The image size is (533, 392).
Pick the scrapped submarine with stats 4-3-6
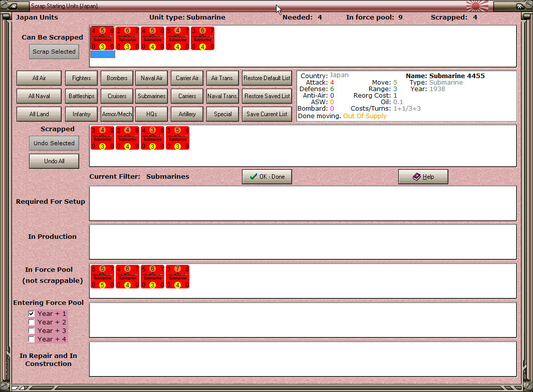pyautogui.click(x=153, y=138)
